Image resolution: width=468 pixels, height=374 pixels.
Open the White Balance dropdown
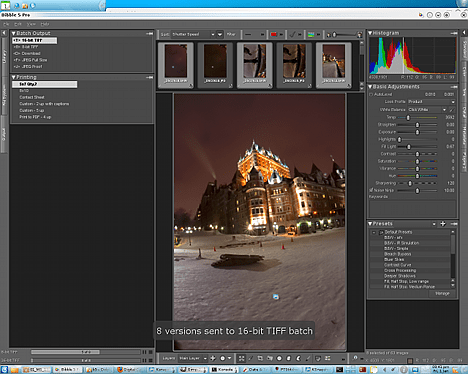click(x=427, y=110)
